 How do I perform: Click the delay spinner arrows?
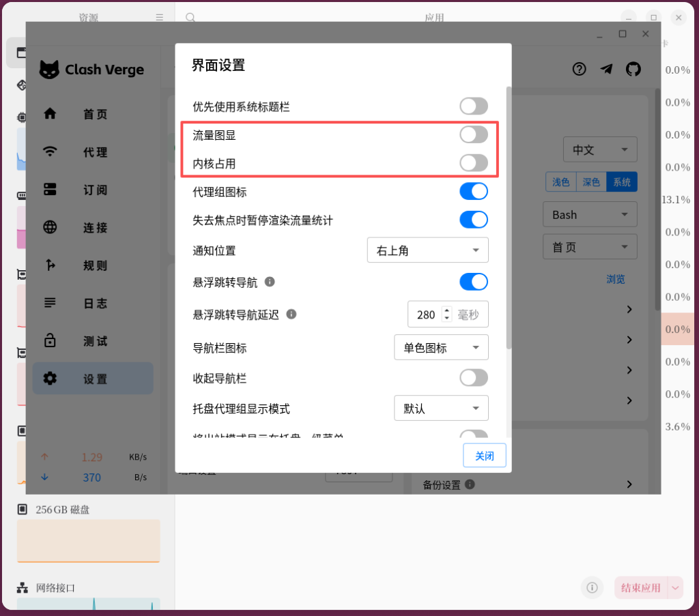(x=446, y=314)
